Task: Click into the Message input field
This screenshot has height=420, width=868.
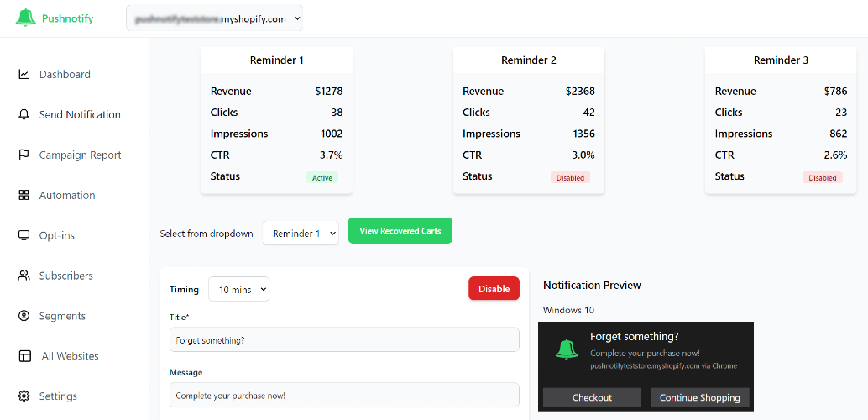Action: [x=344, y=395]
